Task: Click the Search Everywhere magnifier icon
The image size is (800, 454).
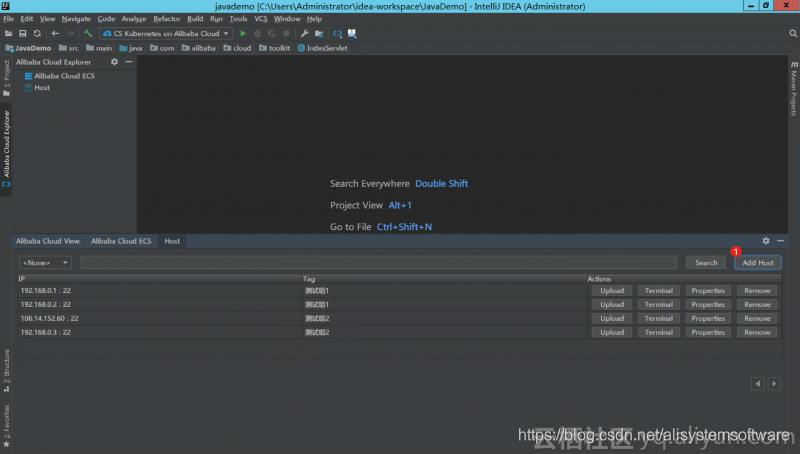Action: pyautogui.click(x=792, y=34)
